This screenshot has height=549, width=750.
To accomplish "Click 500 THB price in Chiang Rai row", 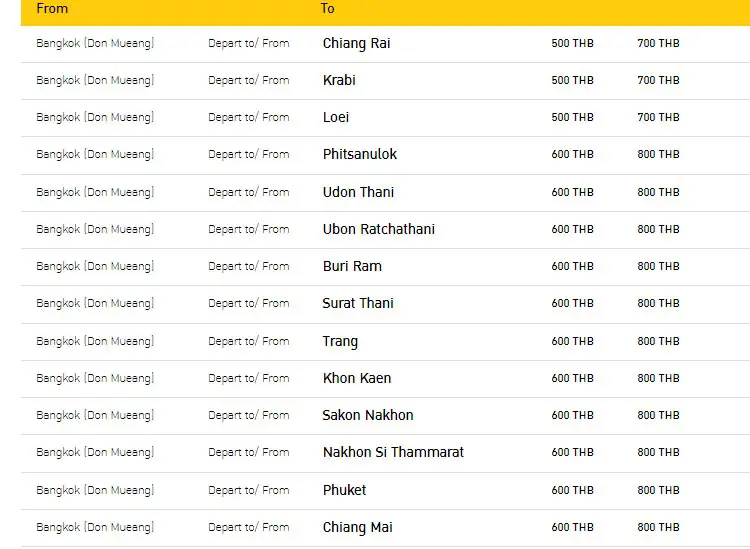I will point(573,44).
